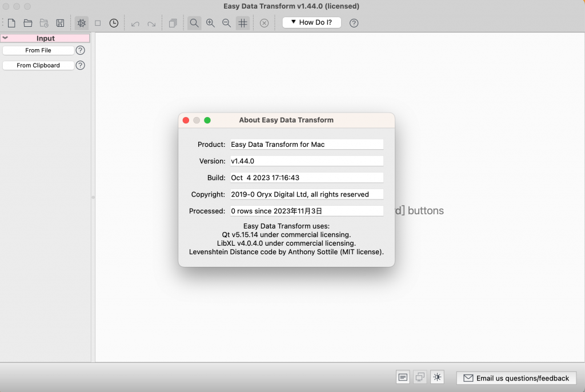Viewport: 585px width, 392px height.
Task: Toggle dark mode with the brightness icon
Action: [x=437, y=377]
